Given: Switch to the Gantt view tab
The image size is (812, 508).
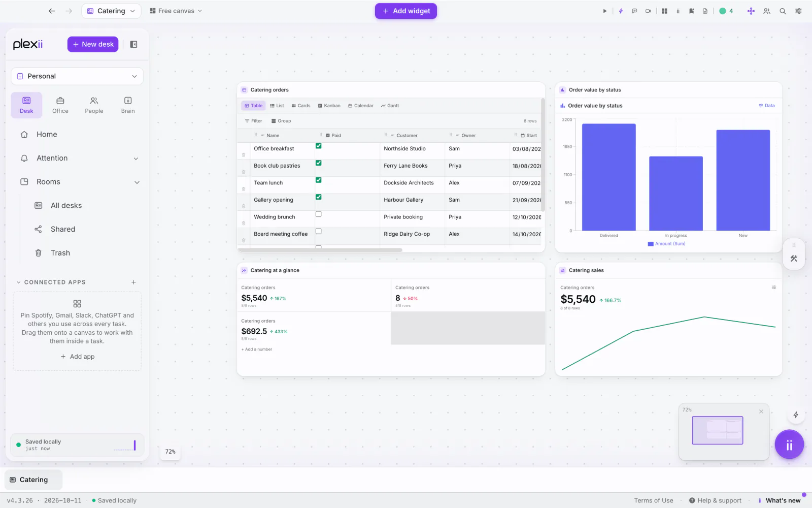Looking at the screenshot, I should (x=390, y=106).
